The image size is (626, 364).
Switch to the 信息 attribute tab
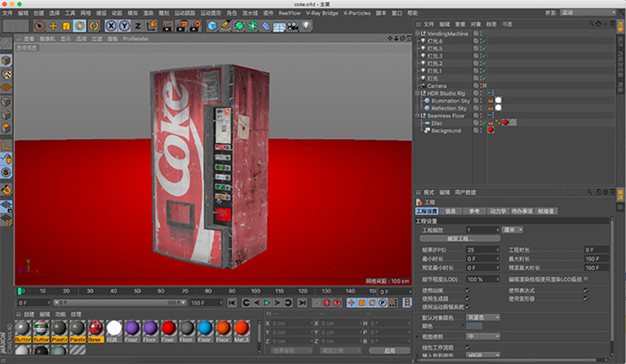point(450,211)
